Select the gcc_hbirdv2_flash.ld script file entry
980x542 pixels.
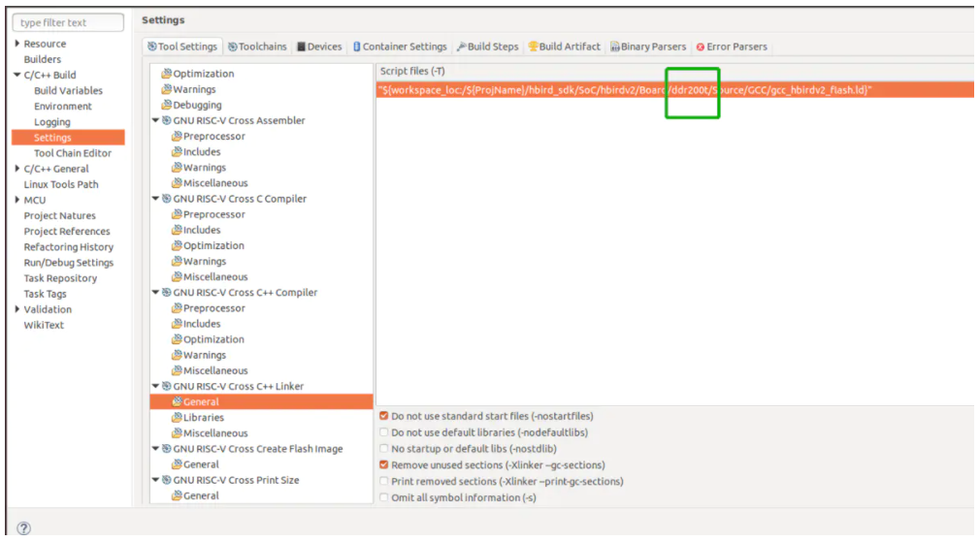tap(624, 90)
